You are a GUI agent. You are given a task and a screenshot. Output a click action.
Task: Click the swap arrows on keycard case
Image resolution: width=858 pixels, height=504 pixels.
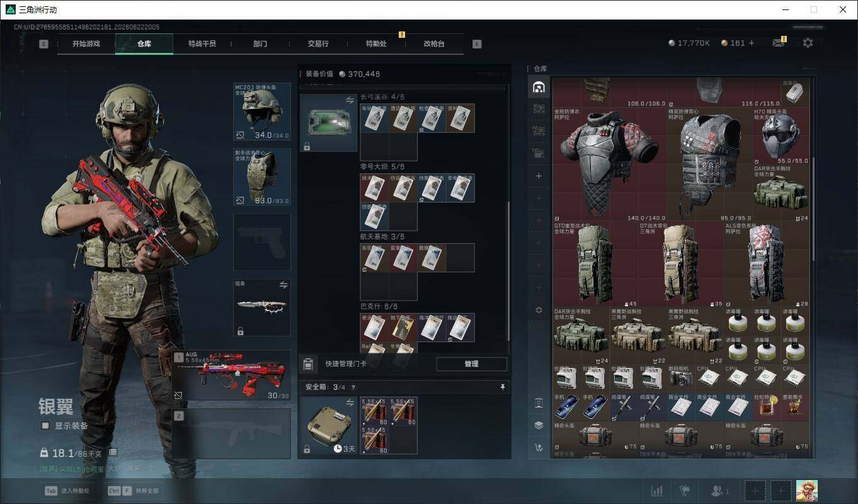click(x=350, y=100)
